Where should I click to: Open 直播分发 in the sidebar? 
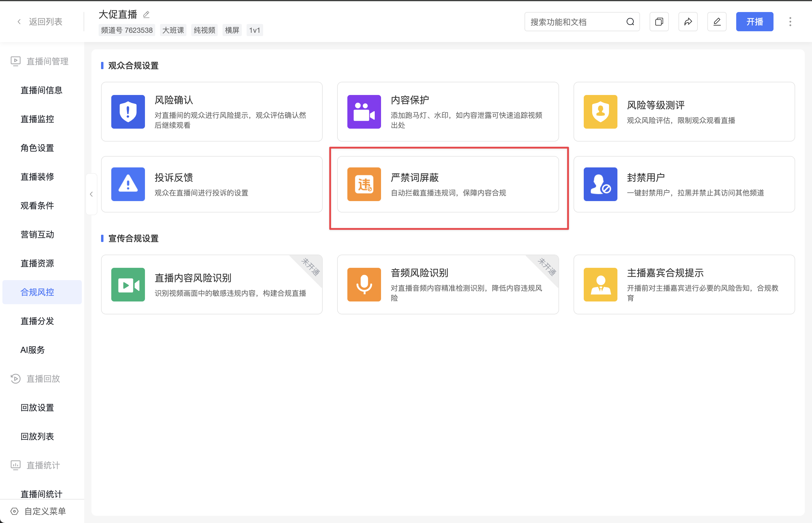pos(42,321)
